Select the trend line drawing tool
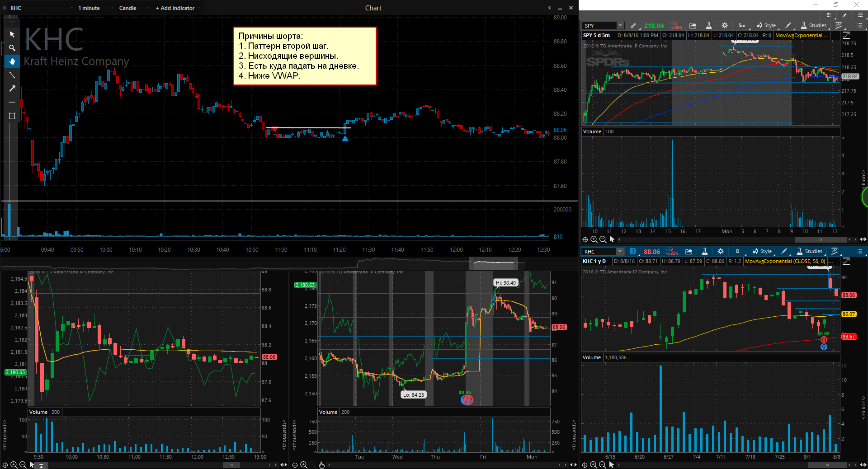868x469 pixels. (x=12, y=75)
